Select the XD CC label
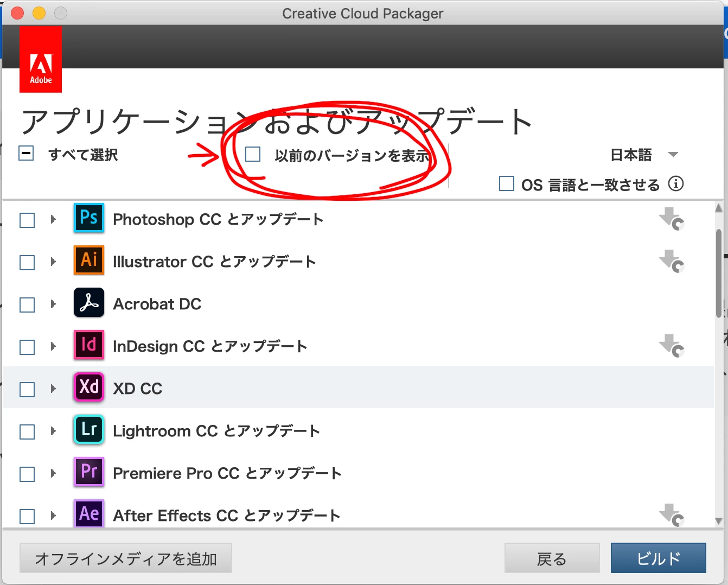Viewport: 728px width, 585px height. click(x=138, y=389)
